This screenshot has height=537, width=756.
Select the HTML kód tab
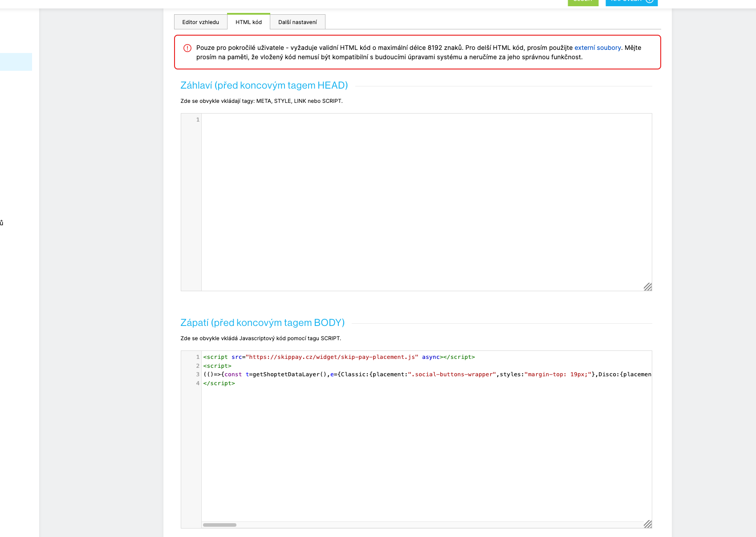click(248, 21)
